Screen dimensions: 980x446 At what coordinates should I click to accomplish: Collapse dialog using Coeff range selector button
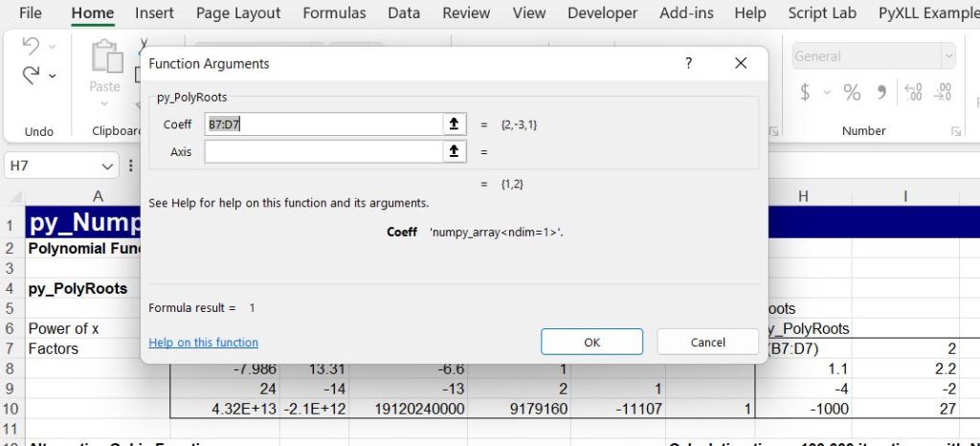(454, 124)
